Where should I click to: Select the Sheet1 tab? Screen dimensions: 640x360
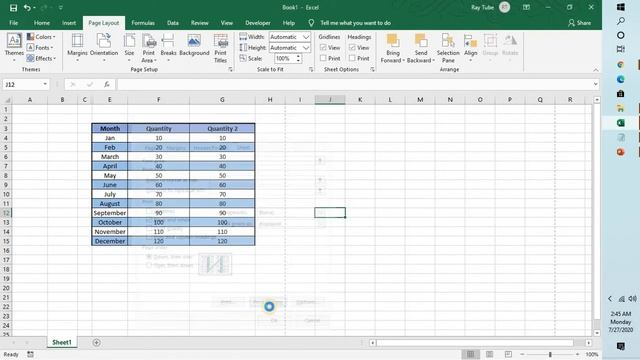pyautogui.click(x=62, y=342)
